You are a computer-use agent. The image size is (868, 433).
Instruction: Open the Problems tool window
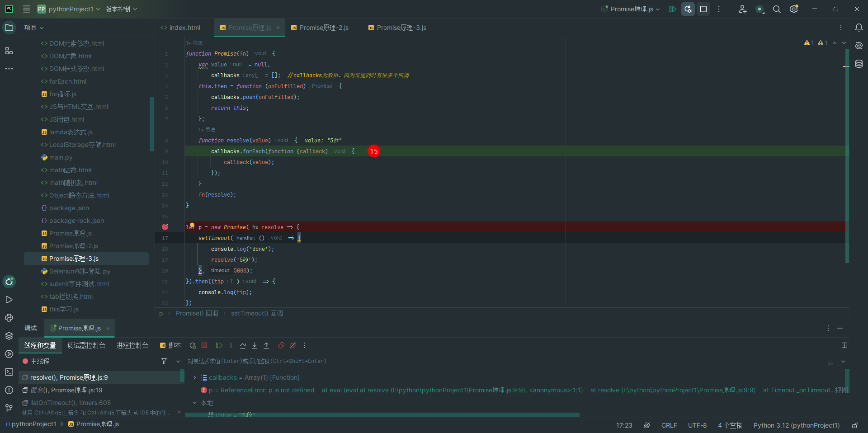pos(9,390)
